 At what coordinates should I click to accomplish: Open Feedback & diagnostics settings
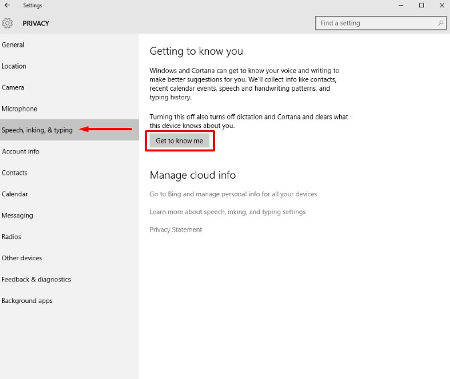point(69,279)
